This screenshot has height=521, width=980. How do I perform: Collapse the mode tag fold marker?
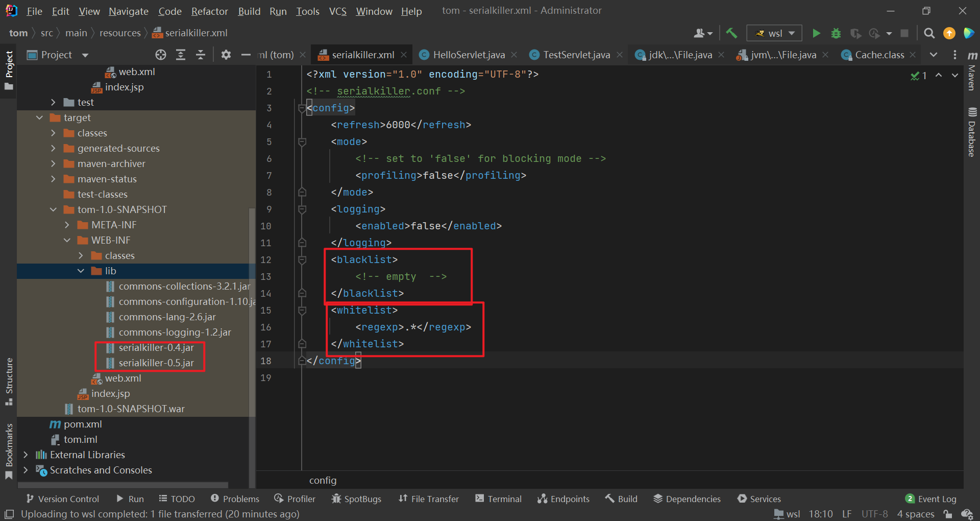(x=302, y=141)
